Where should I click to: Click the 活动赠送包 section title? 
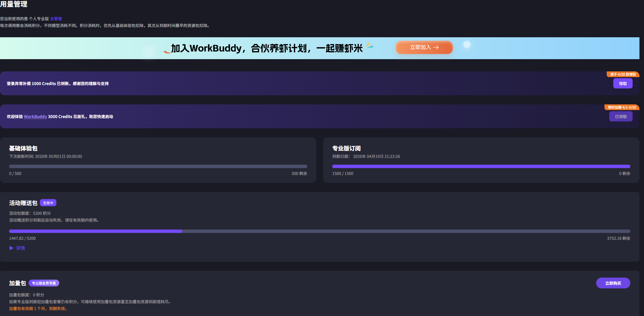23,203
